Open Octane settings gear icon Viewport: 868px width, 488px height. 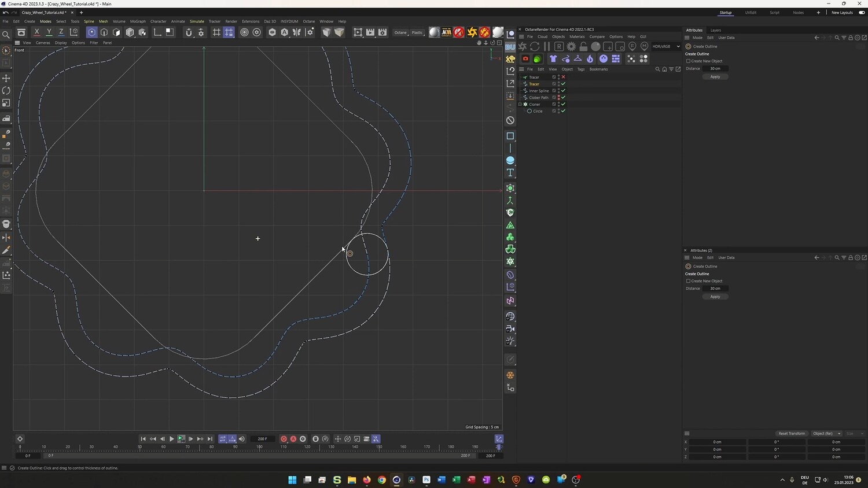pos(571,46)
